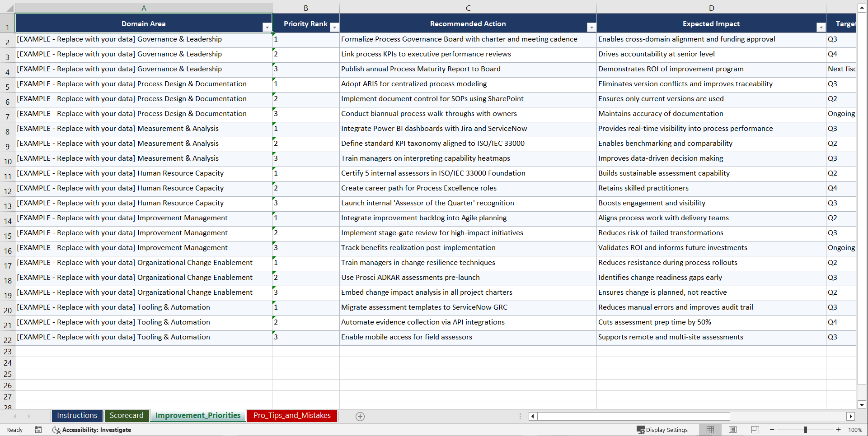The height and width of the screenshot is (436, 868).
Task: Click the vertical scrollbar down arrow
Action: [862, 405]
